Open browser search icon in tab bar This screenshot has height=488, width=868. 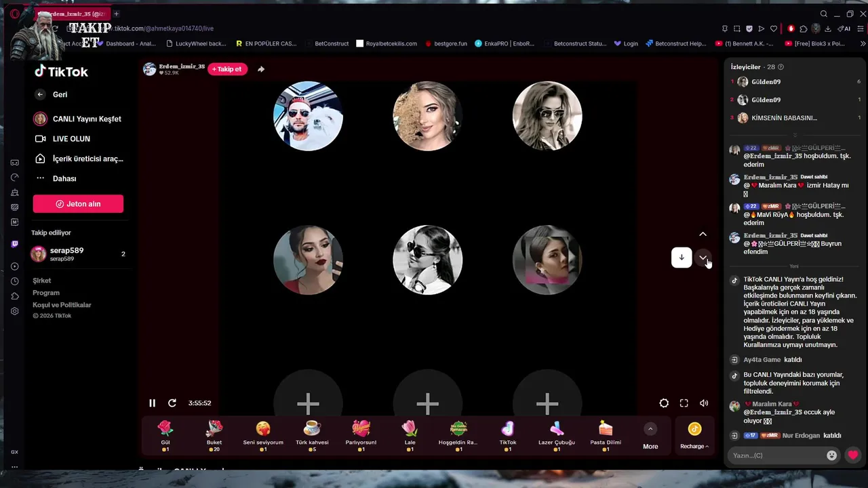point(824,14)
